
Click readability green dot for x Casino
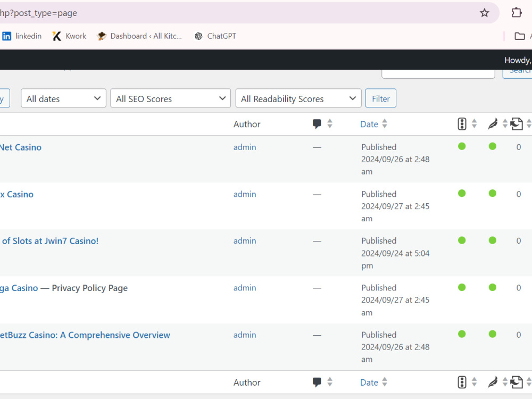click(493, 194)
